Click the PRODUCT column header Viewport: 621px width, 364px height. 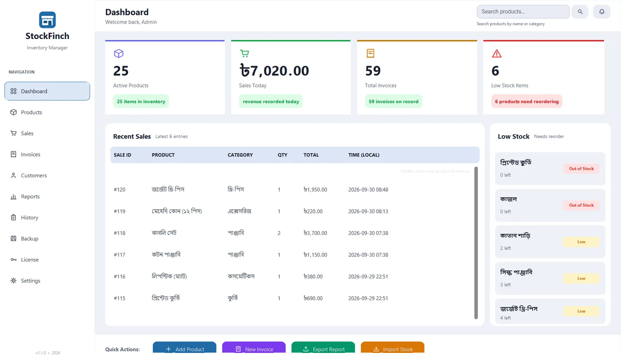(x=163, y=155)
